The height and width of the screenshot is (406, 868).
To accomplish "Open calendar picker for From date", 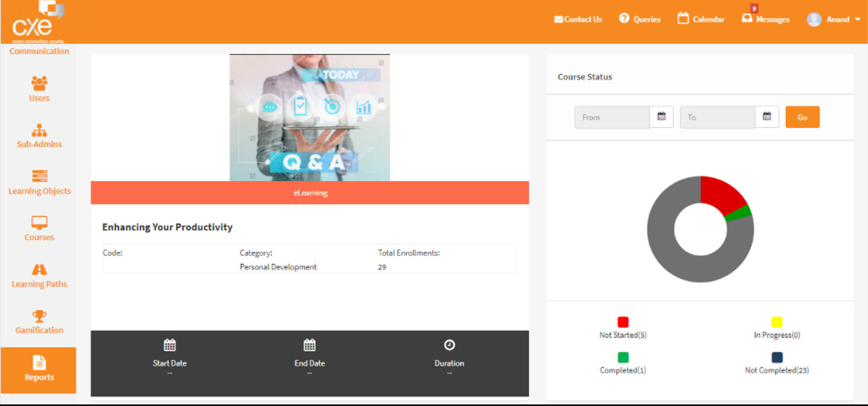I will 661,117.
